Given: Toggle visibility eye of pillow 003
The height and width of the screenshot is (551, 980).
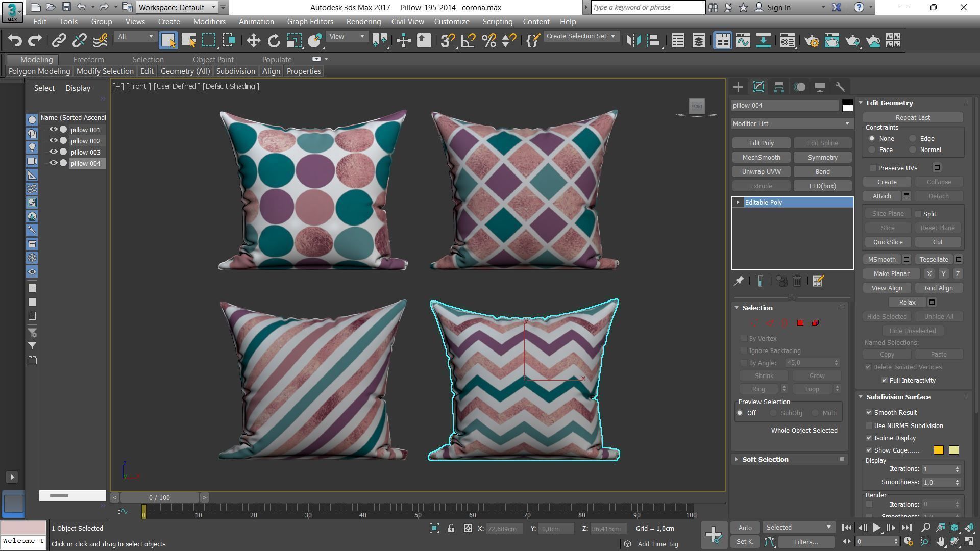Looking at the screenshot, I should [x=53, y=152].
